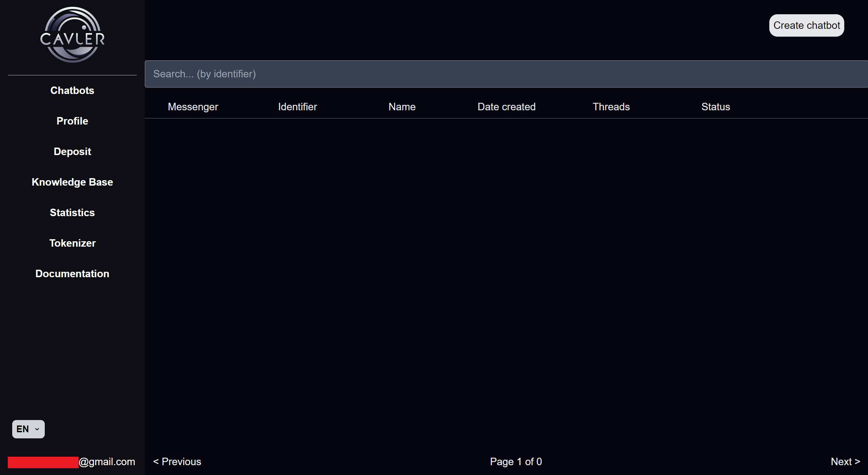Select the Status column header
The width and height of the screenshot is (868, 475).
[715, 107]
